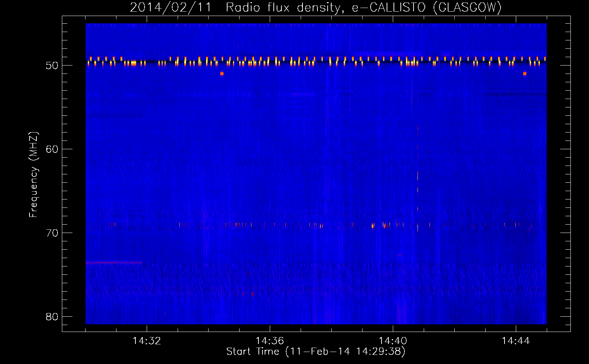Image resolution: width=589 pixels, height=364 pixels.
Task: Click the purple horizontal line near 74 MHz
Action: point(114,262)
